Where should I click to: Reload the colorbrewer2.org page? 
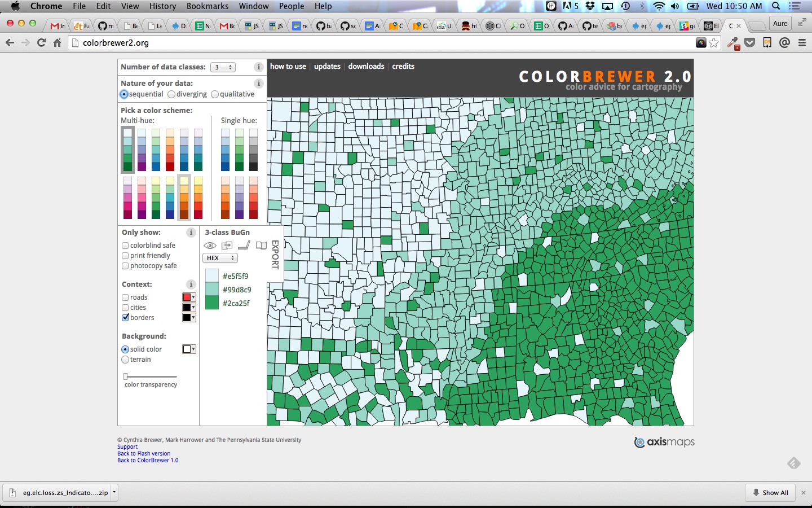click(x=41, y=42)
